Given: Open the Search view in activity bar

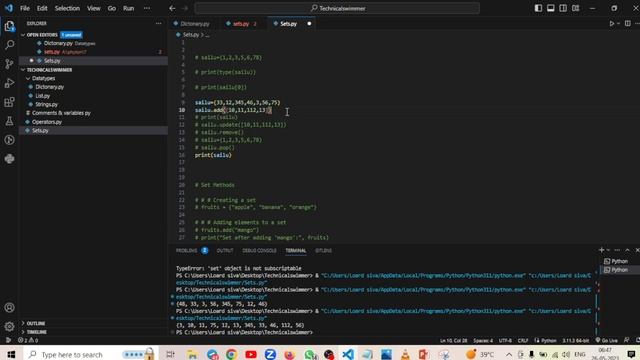Looking at the screenshot, I should tap(9, 45).
